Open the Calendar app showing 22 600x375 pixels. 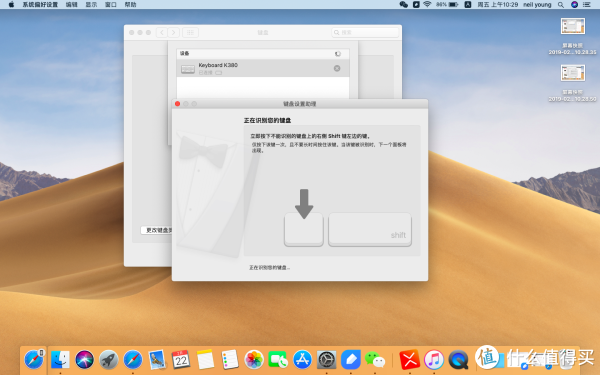coord(181,360)
